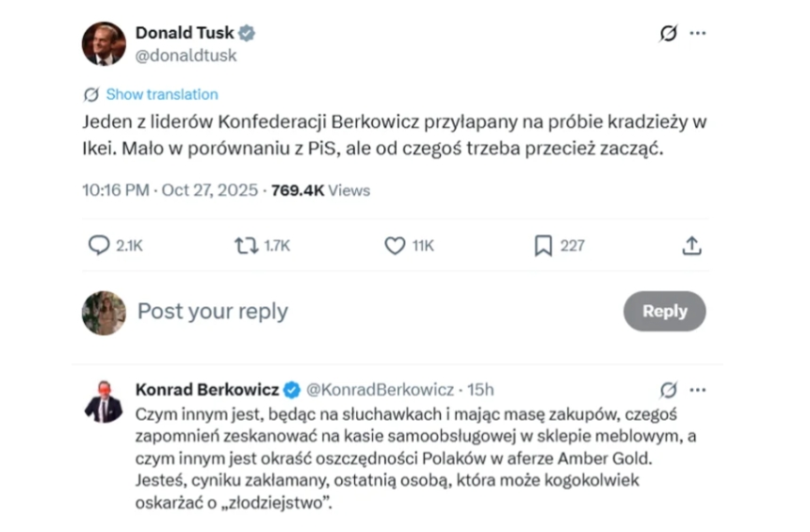The width and height of the screenshot is (810, 532).
Task: Click the share upload icon
Action: tap(691, 246)
